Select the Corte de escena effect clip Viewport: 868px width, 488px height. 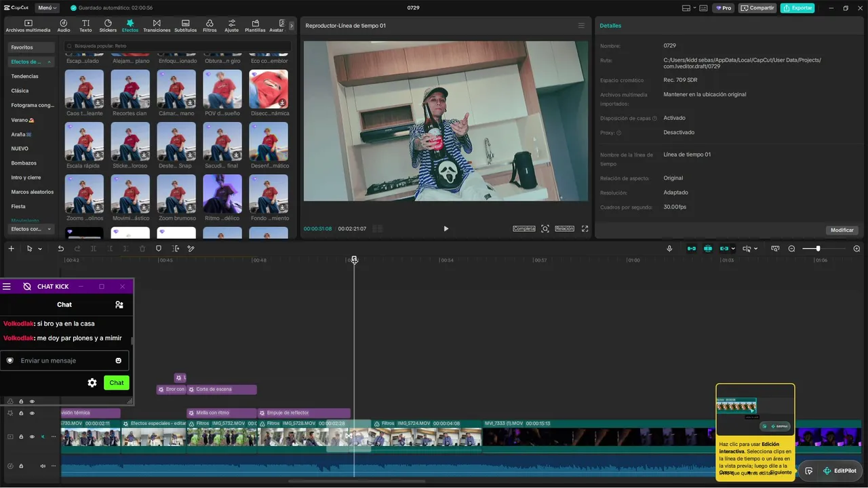click(222, 390)
